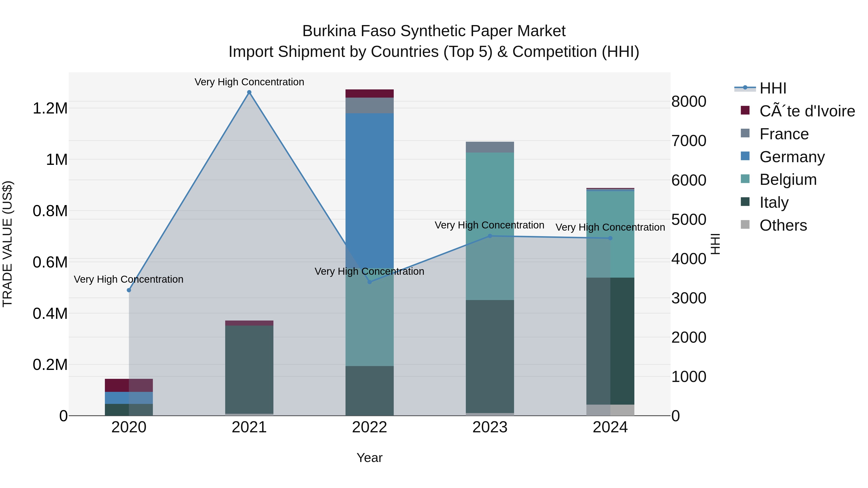The image size is (868, 488).
Task: Click the 1.2M left axis tick label
Action: point(50,108)
